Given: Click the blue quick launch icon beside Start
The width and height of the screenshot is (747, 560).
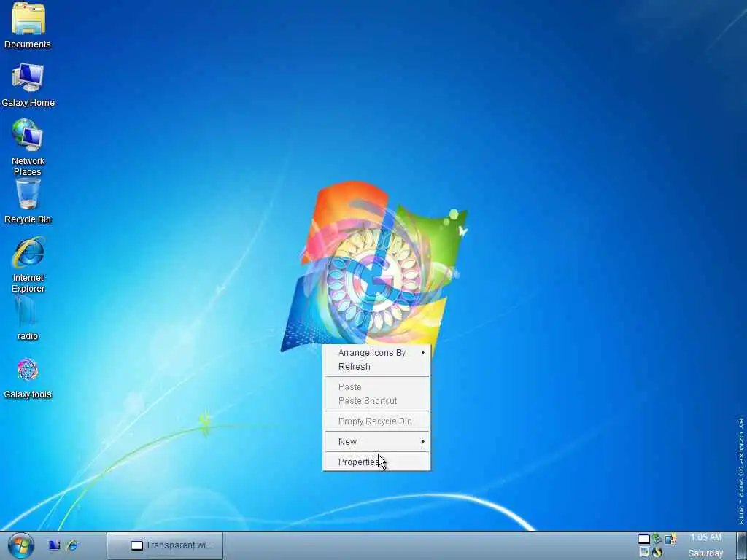Looking at the screenshot, I should (x=54, y=545).
